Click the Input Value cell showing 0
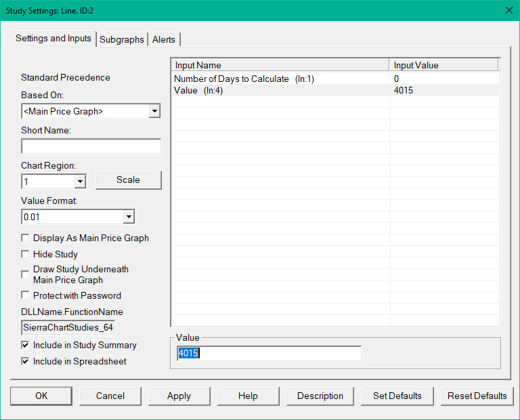 445,79
